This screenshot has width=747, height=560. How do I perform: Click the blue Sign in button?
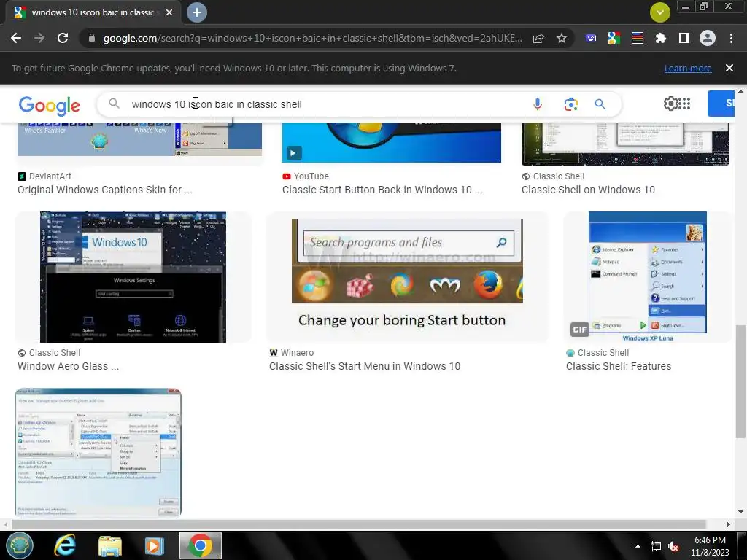click(x=721, y=104)
